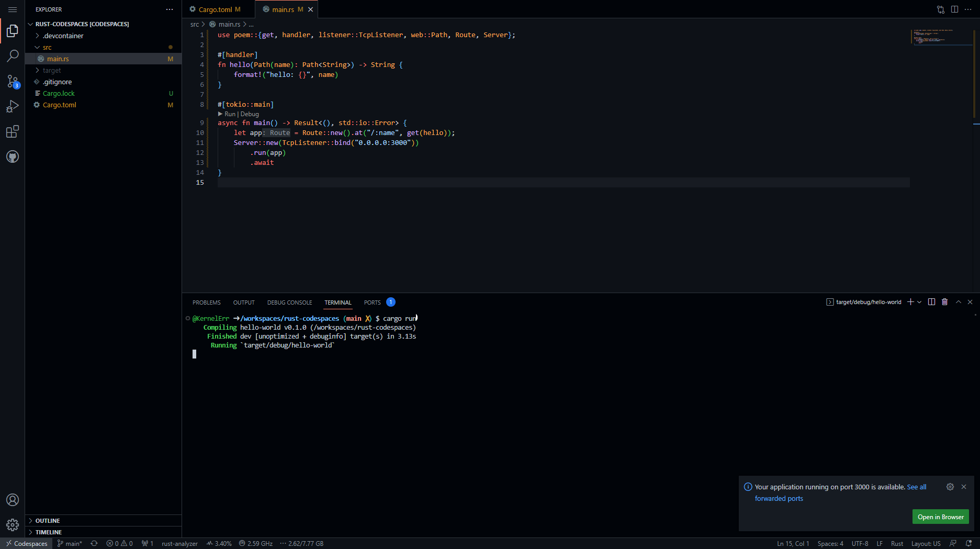
Task: Change Spaces: 4 indentation setting
Action: click(830, 543)
